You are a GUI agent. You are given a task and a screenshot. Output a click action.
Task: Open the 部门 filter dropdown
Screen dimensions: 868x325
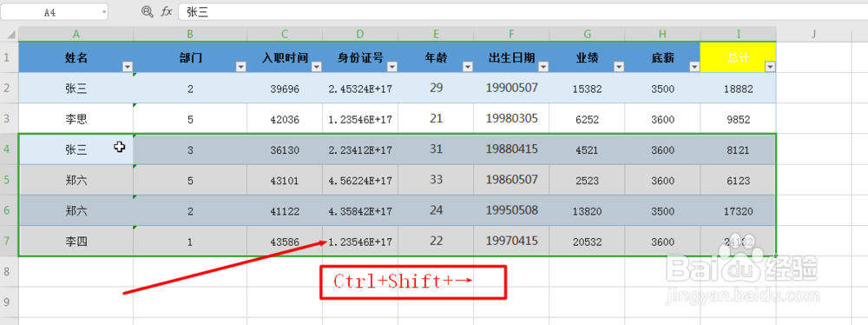(x=240, y=67)
